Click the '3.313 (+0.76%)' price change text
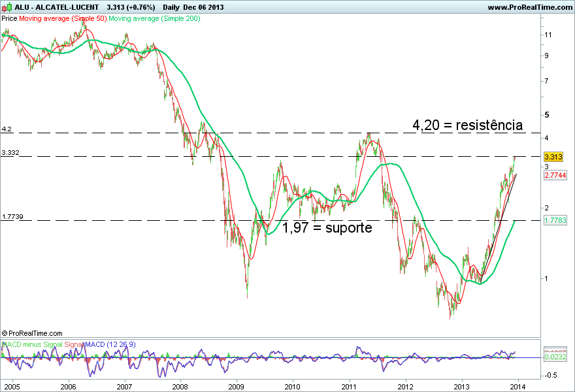 (131, 7)
